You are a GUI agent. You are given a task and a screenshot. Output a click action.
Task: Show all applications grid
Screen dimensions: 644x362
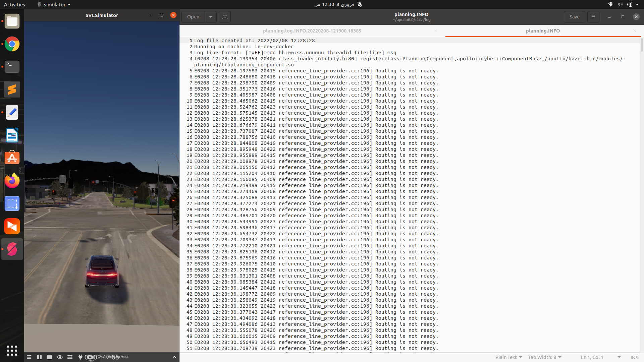point(12,351)
